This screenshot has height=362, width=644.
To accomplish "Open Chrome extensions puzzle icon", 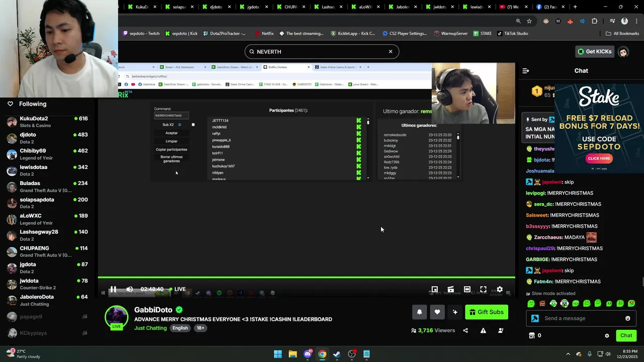I will click(x=595, y=21).
